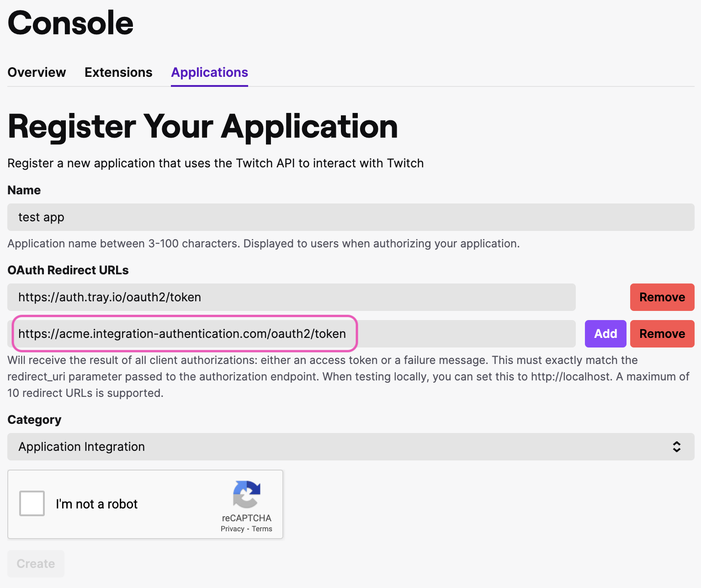Click the Category field label
Viewport: 701px width, 588px height.
pyautogui.click(x=34, y=420)
